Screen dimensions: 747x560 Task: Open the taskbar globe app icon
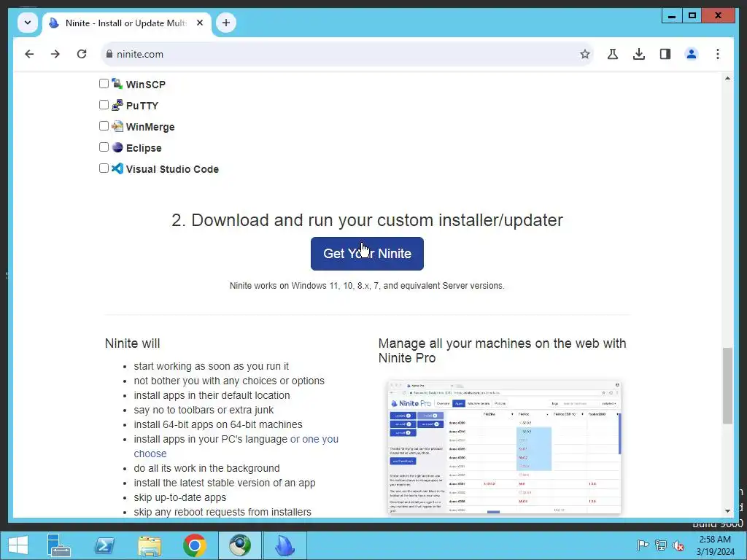tap(239, 545)
